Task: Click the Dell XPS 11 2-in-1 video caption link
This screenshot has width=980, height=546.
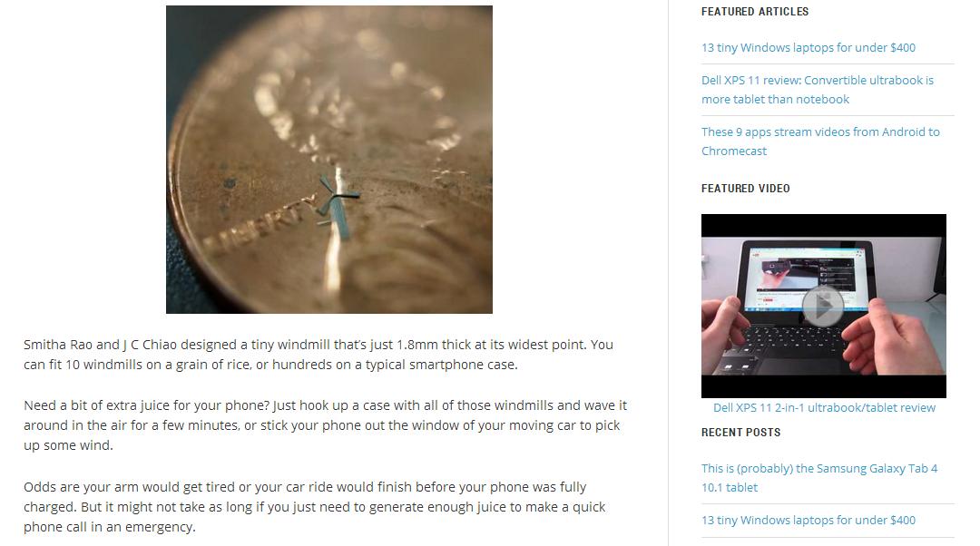Action: [824, 407]
